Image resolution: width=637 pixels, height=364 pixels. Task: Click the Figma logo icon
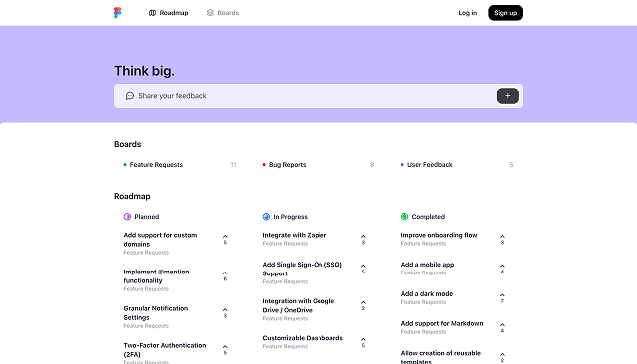117,13
